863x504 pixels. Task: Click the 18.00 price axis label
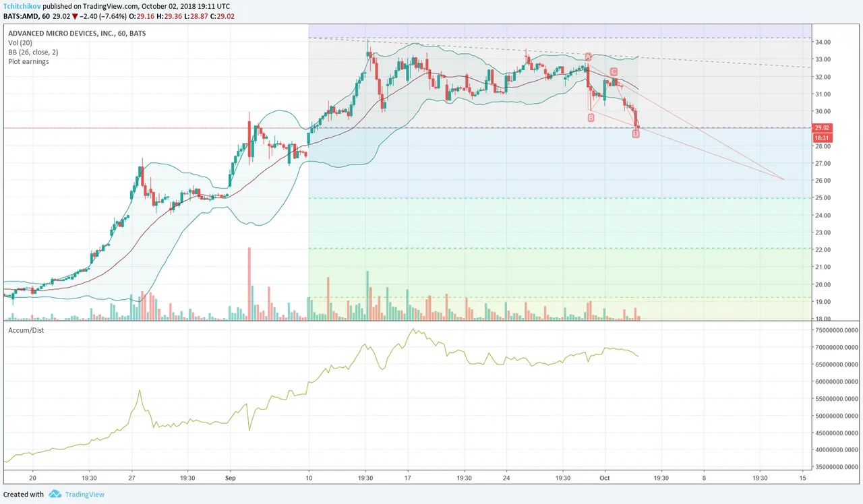pyautogui.click(x=825, y=319)
